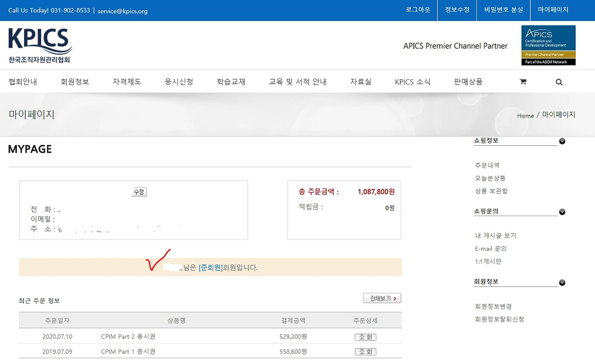Click 조회 for the CPIM Part 1 order
The image size is (595, 364).
pos(365,351)
